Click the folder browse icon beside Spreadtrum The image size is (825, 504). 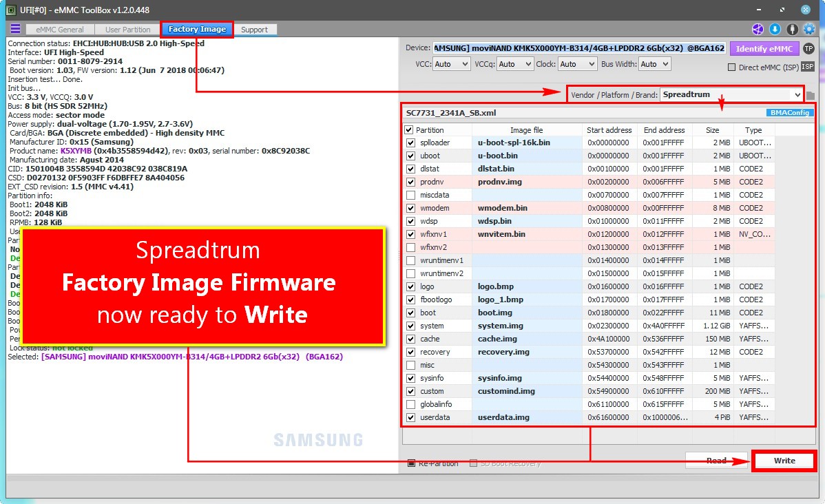tap(811, 95)
